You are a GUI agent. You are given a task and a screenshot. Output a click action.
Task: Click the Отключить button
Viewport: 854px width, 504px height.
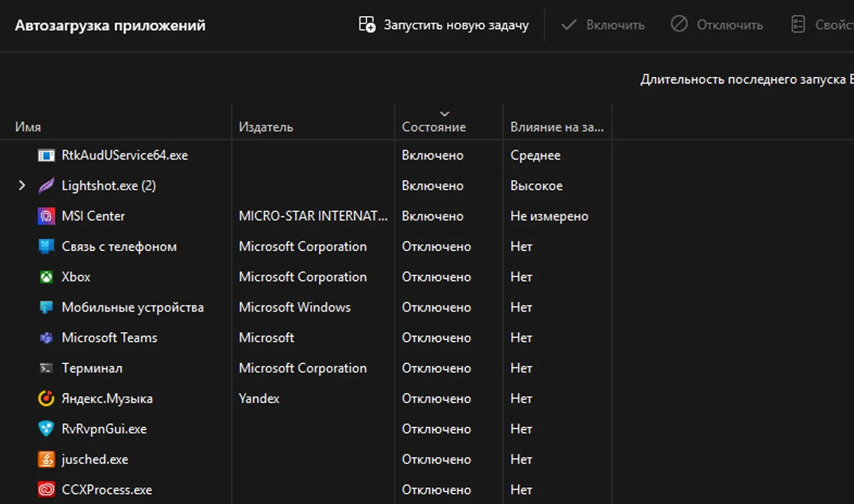coord(716,25)
